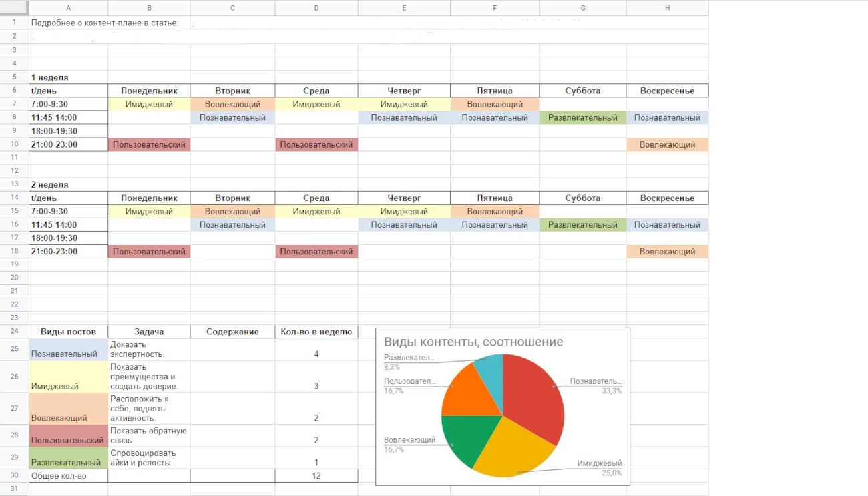Click '7:00-9:30' time slot in row 7
Screen dimensions: 868x496
(68, 104)
